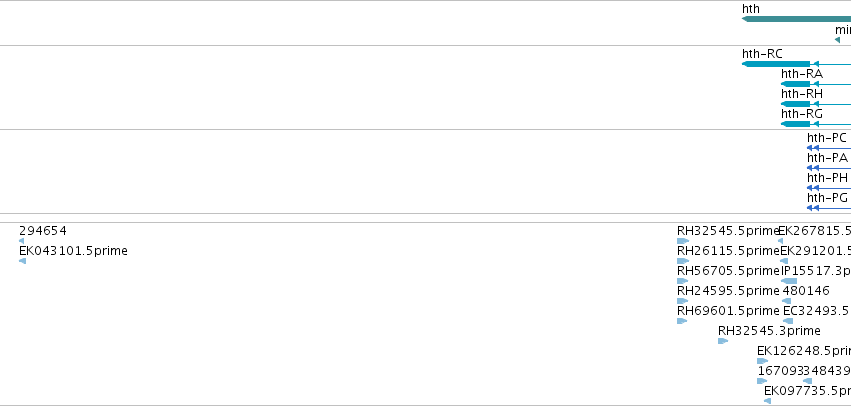Click the hth gene bar
The image size is (851, 406).
click(x=796, y=20)
